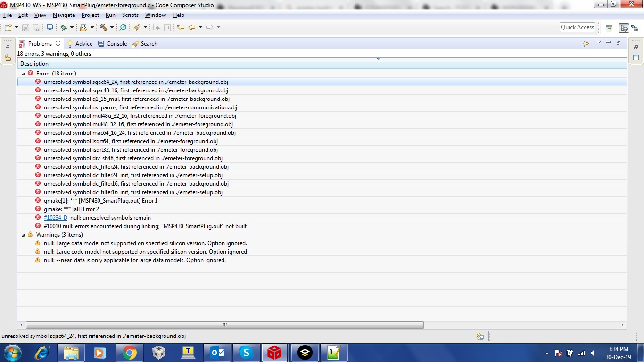Navigate Back with the yellow left arrow

coord(192,27)
